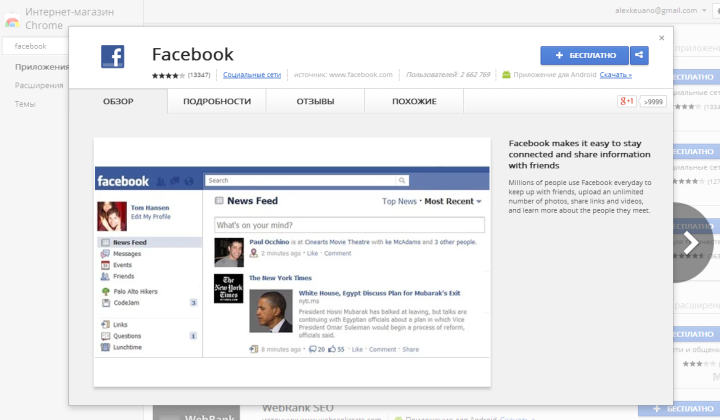Open the ПОДРОБНОСТИ tab

[217, 101]
